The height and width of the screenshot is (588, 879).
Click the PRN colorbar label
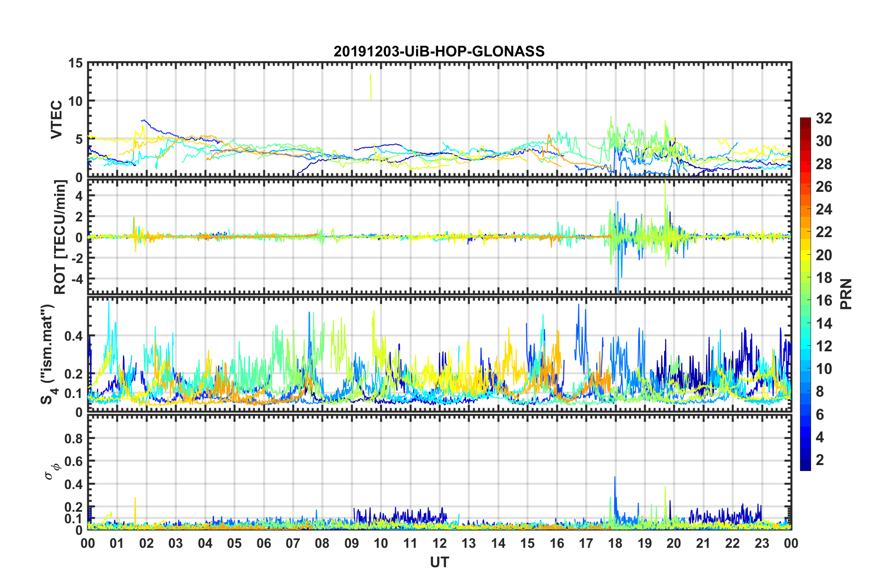point(846,294)
